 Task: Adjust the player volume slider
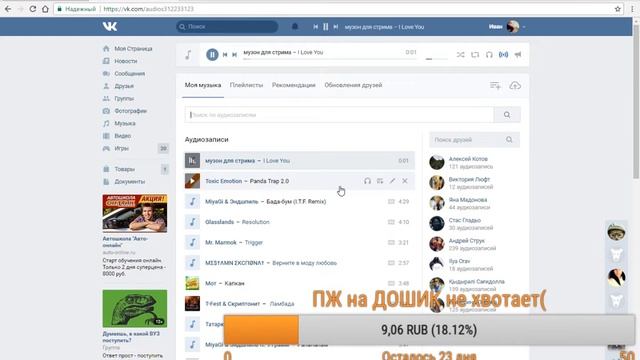click(x=436, y=59)
